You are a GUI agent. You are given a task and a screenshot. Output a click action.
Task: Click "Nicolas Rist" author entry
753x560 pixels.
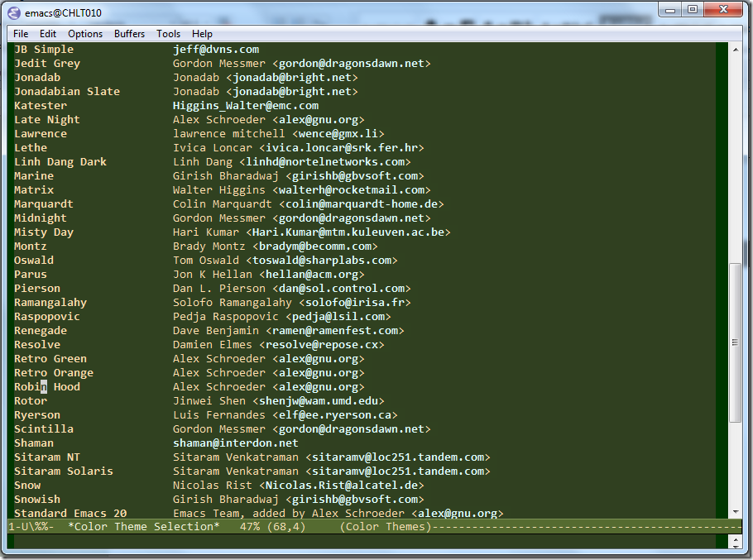point(213,486)
